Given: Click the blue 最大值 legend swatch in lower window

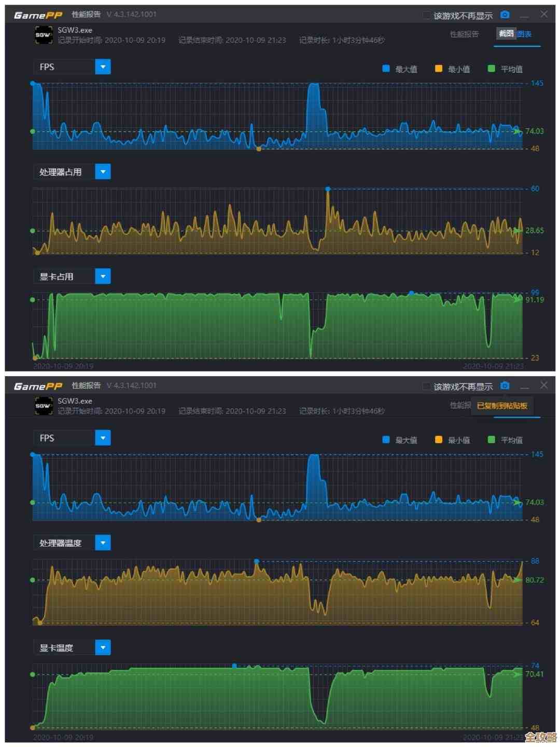Looking at the screenshot, I should tap(386, 439).
